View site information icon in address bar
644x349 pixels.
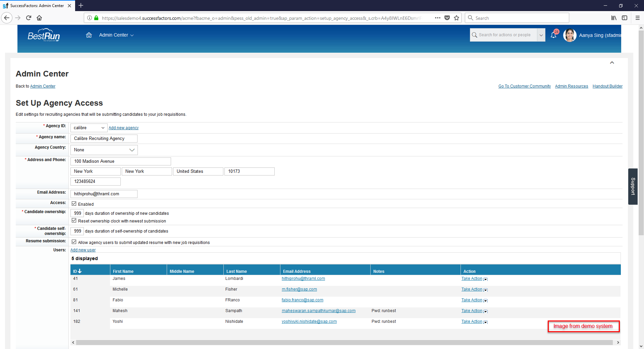pos(90,18)
